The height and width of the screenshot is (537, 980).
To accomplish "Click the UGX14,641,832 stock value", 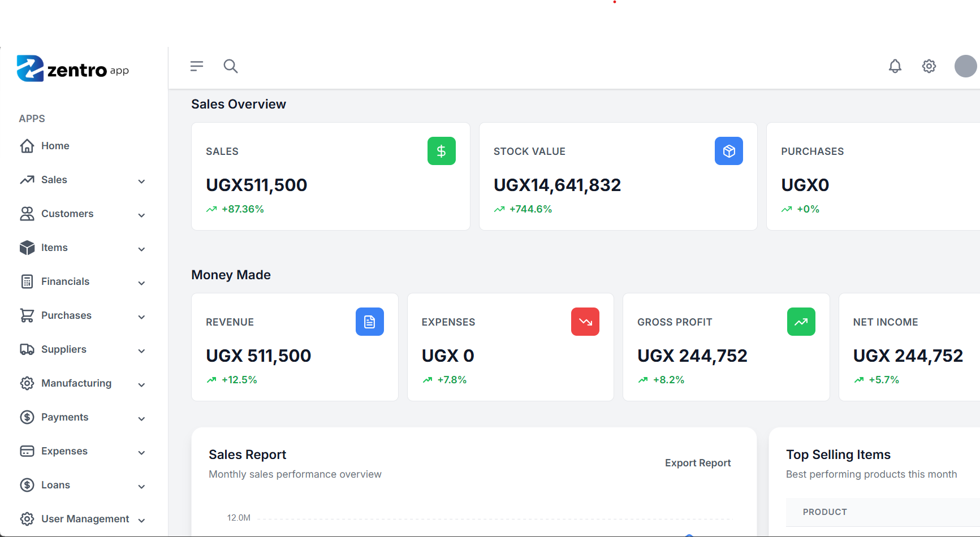I will (x=557, y=185).
